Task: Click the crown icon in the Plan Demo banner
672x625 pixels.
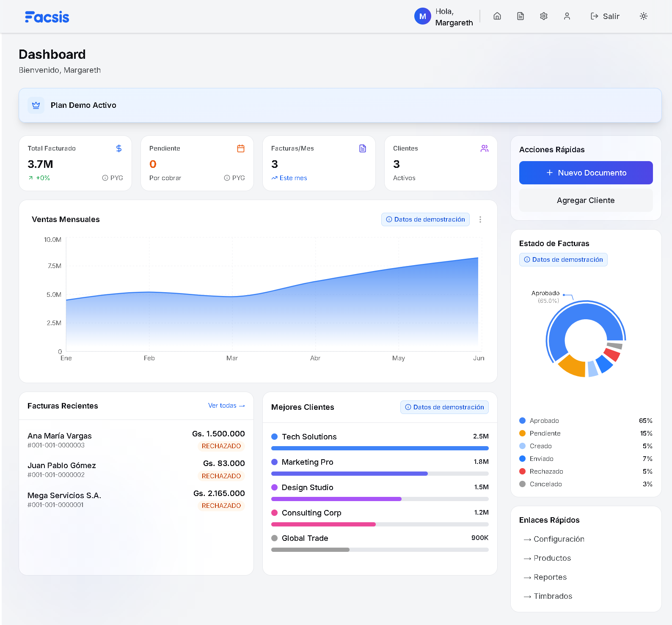Action: tap(36, 105)
